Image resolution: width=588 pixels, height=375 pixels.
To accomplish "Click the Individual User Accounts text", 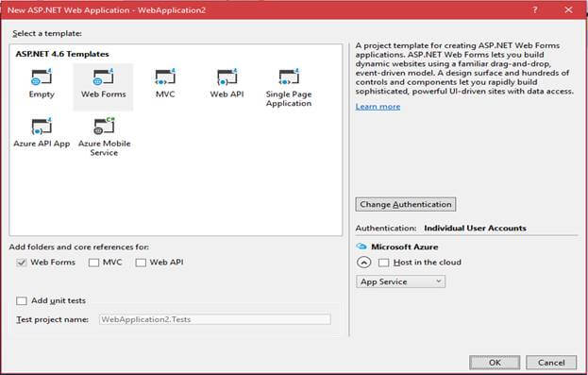I will tap(475, 229).
